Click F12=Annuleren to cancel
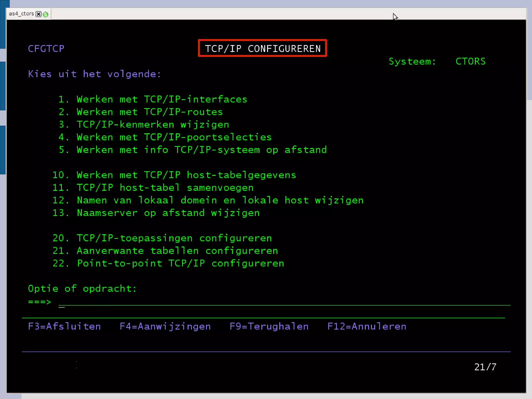The image size is (532, 399). (x=367, y=327)
